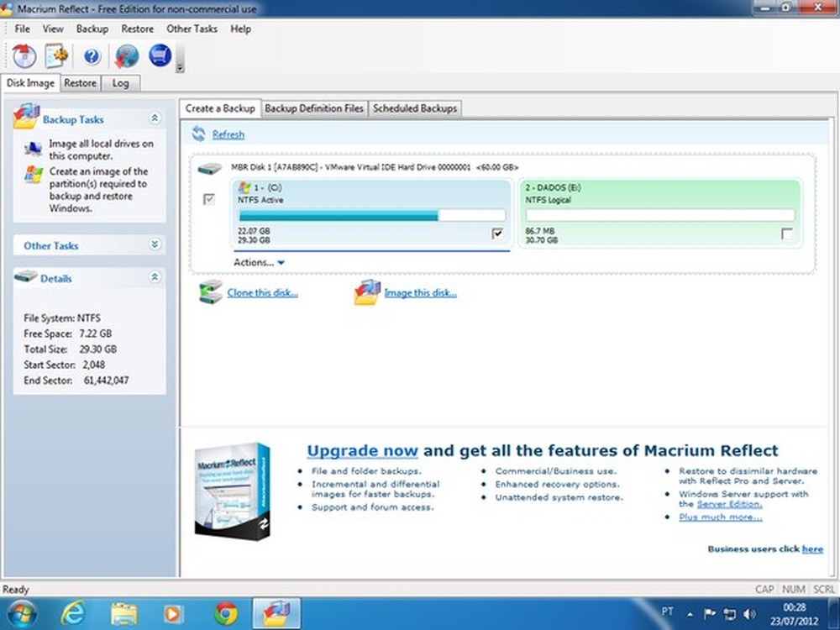The width and height of the screenshot is (840, 630).
Task: Toggle the whole-disk checkbox beside MBR Disk 1
Action: pos(209,199)
